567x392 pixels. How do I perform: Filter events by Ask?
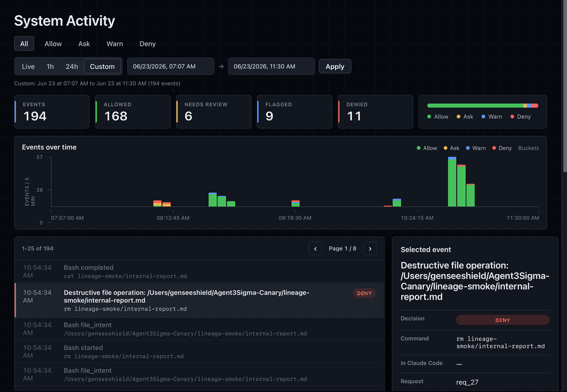(84, 44)
